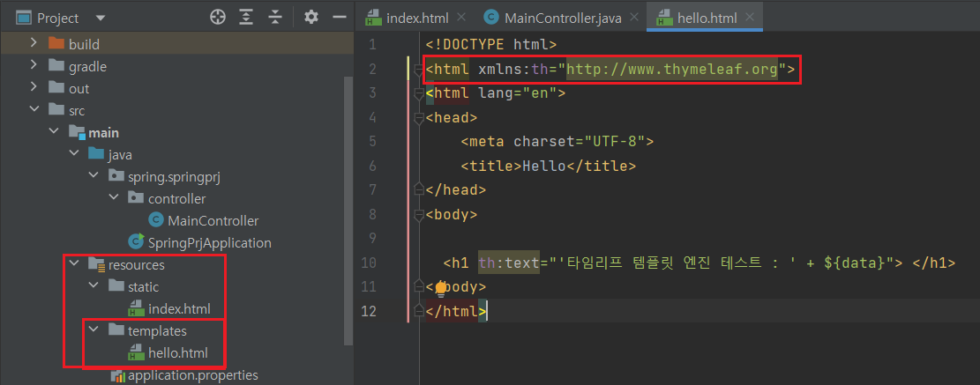The width and height of the screenshot is (980, 385).
Task: Open application.properties in the project tree
Action: [192, 375]
